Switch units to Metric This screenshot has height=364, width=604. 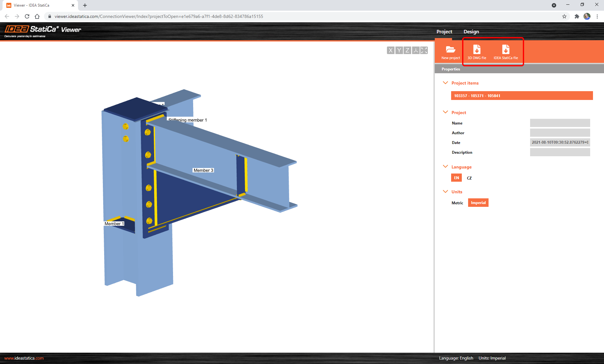457,203
